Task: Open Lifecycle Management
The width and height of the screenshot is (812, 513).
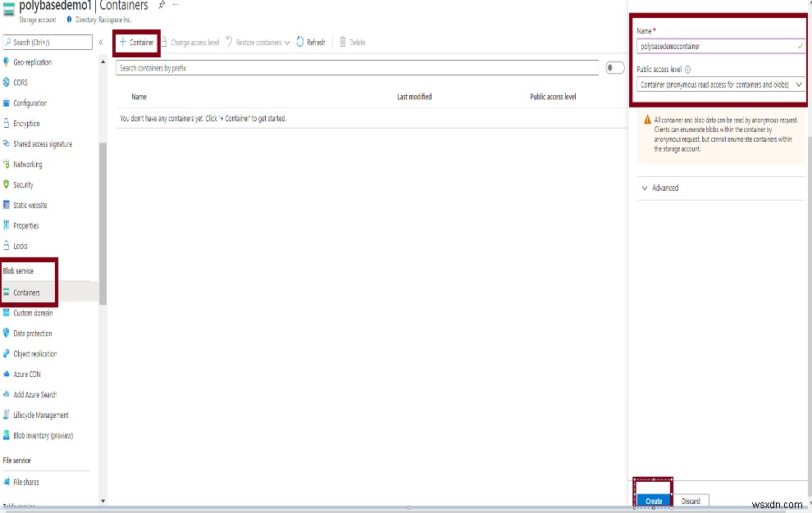Action: coord(40,415)
